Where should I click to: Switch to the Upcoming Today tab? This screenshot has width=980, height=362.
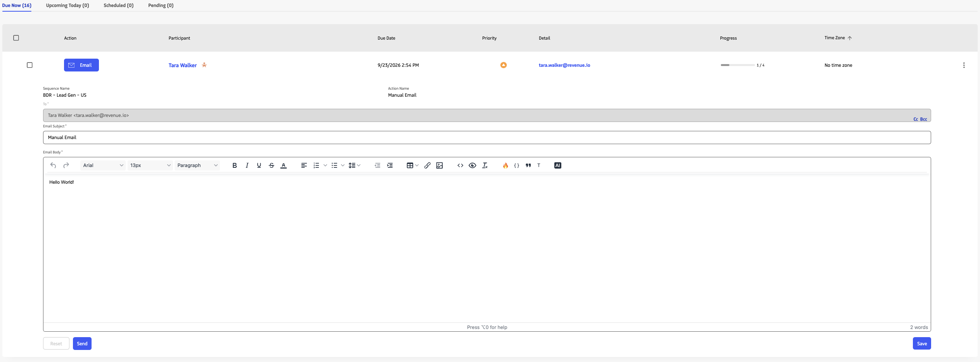point(68,5)
